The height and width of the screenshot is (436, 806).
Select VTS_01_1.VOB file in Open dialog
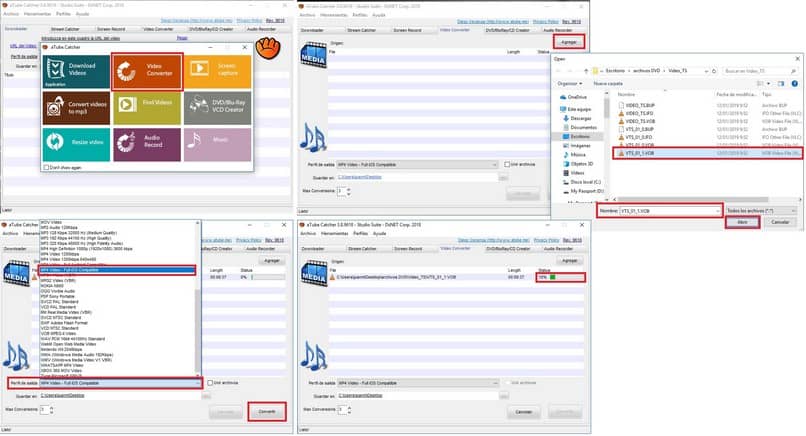[x=706, y=153]
